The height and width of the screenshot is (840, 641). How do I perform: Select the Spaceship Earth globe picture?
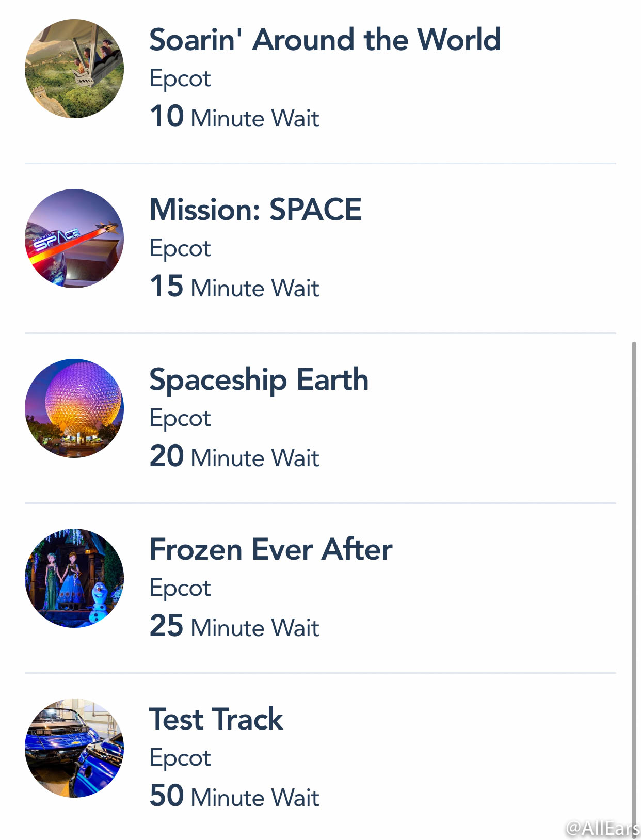point(74,408)
